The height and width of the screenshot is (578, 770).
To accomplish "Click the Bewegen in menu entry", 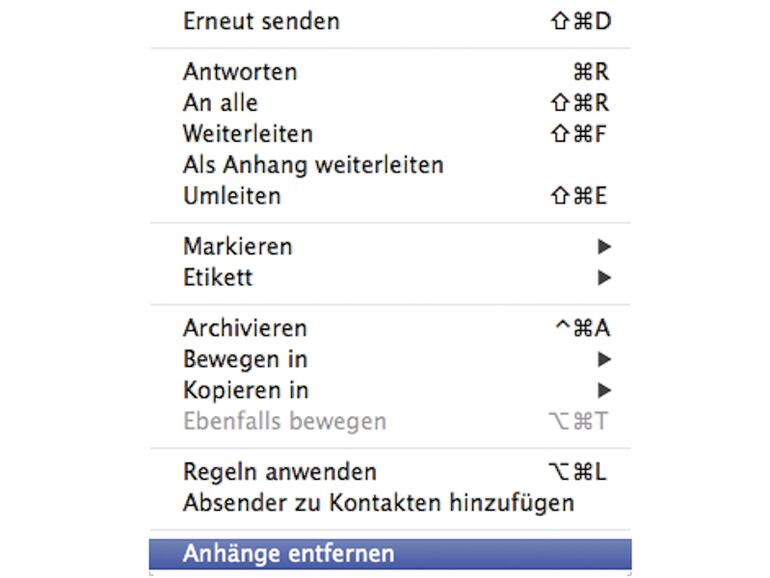I will coord(245,359).
